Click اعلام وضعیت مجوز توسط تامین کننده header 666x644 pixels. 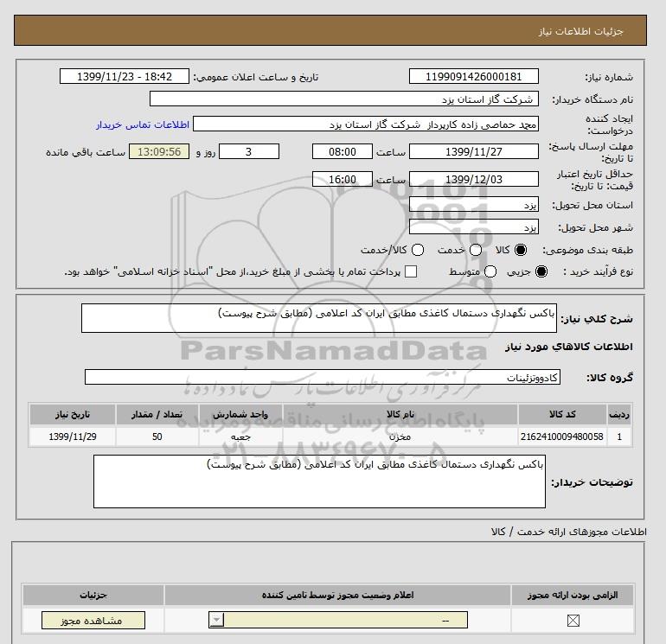click(x=337, y=596)
